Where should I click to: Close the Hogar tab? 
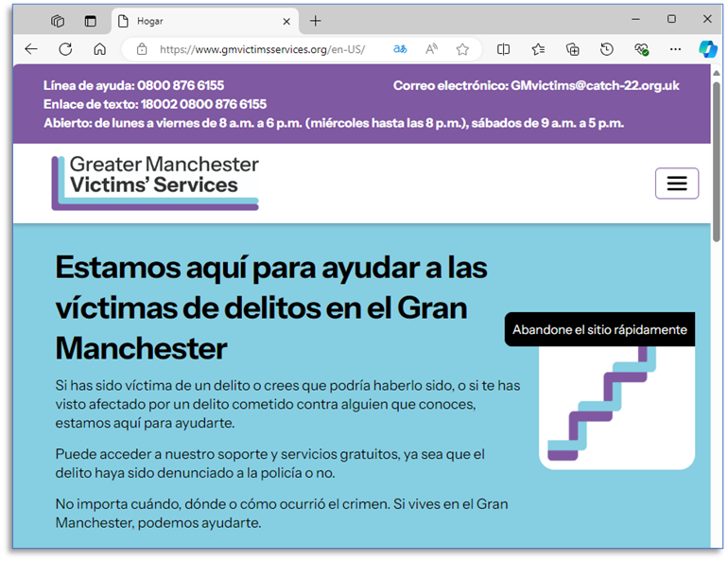[x=286, y=22]
